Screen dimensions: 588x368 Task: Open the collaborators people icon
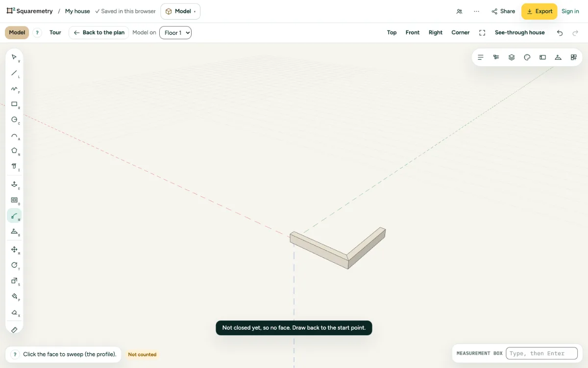(459, 11)
